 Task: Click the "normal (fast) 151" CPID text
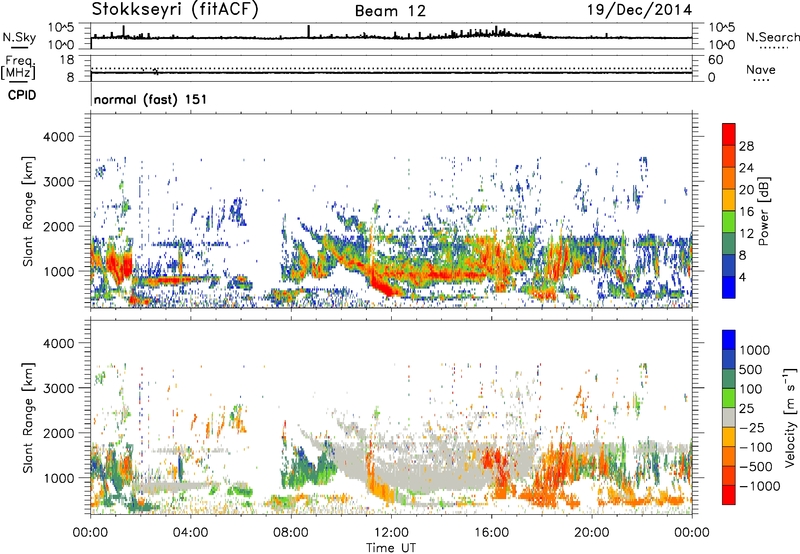151,99
